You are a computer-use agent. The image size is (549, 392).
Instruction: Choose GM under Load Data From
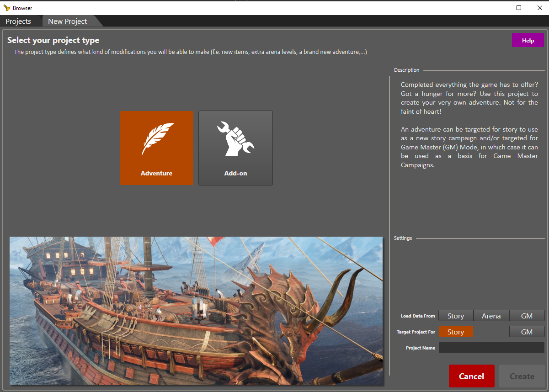pyautogui.click(x=527, y=316)
